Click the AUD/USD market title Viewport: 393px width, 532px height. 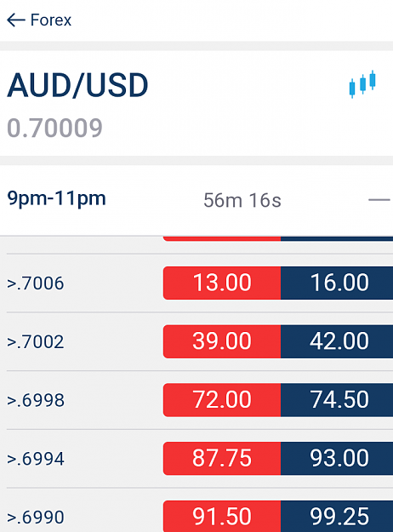pyautogui.click(x=77, y=85)
